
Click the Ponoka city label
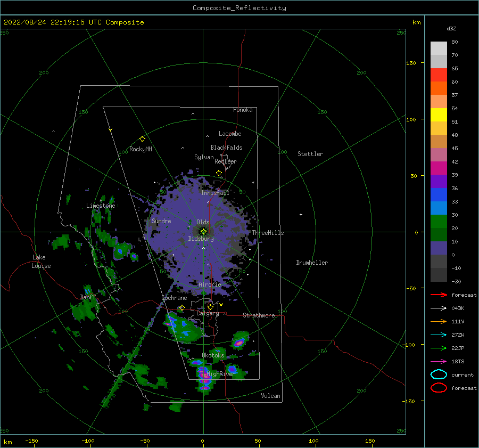pyautogui.click(x=243, y=110)
